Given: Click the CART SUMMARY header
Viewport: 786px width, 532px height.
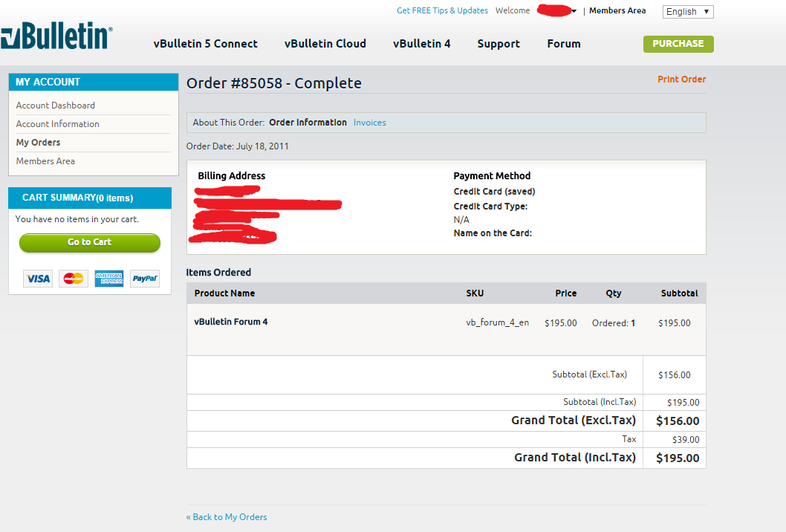Looking at the screenshot, I should click(90, 198).
